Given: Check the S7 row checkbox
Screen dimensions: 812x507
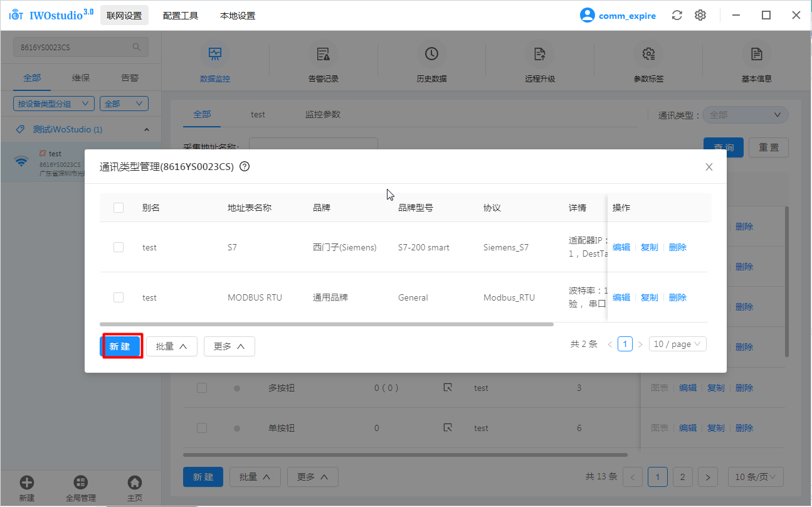Looking at the screenshot, I should pyautogui.click(x=119, y=247).
